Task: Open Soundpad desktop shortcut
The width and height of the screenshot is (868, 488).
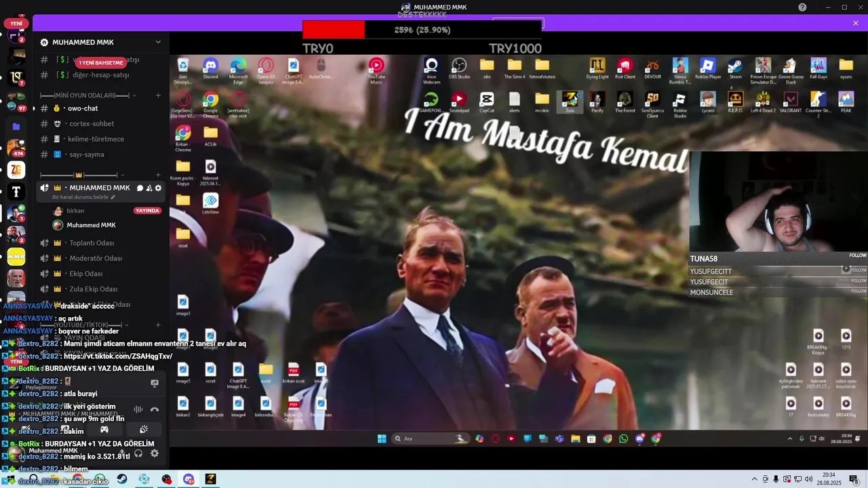Action: tap(459, 102)
